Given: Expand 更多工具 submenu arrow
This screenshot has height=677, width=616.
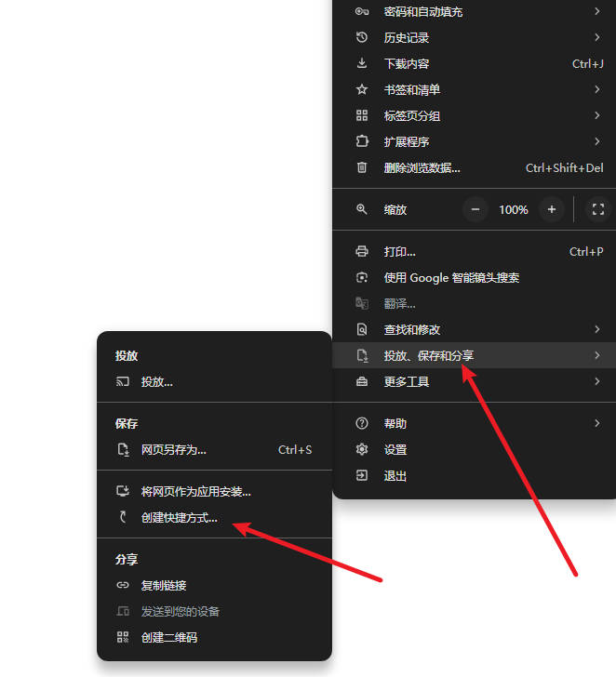Looking at the screenshot, I should 597,381.
